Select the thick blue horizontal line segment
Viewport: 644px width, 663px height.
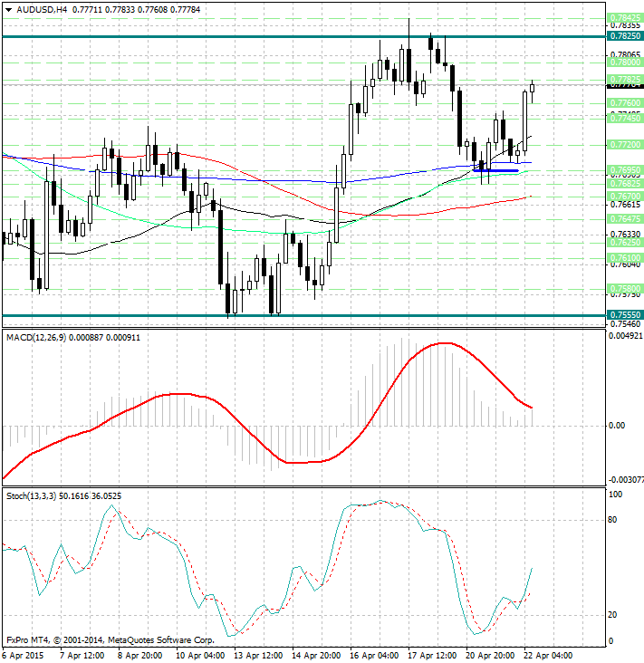point(496,170)
